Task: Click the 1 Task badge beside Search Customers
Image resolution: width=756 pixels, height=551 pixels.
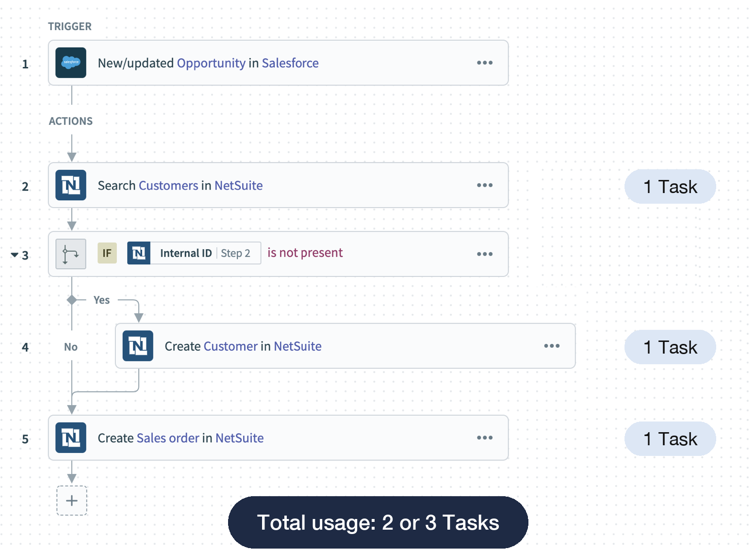Action: pos(670,187)
